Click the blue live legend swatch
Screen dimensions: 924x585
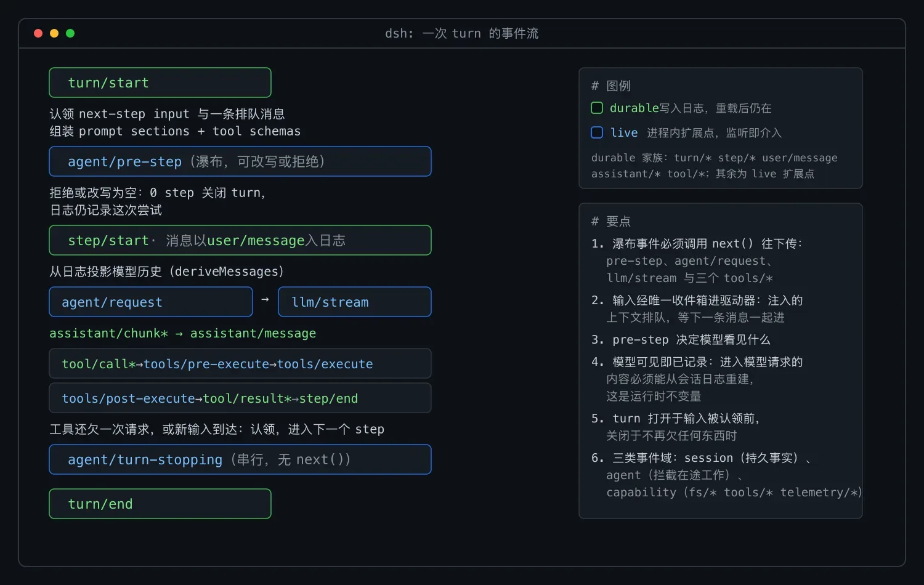pos(597,132)
